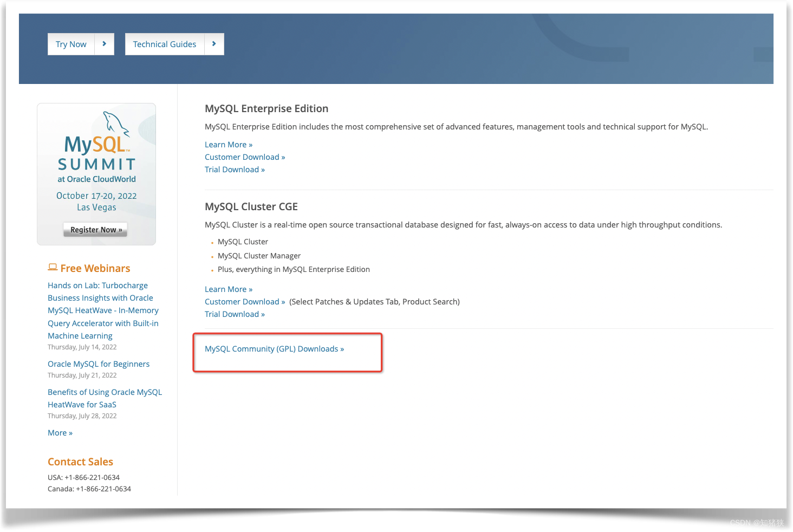Click the Contact Sales heading

click(x=80, y=462)
